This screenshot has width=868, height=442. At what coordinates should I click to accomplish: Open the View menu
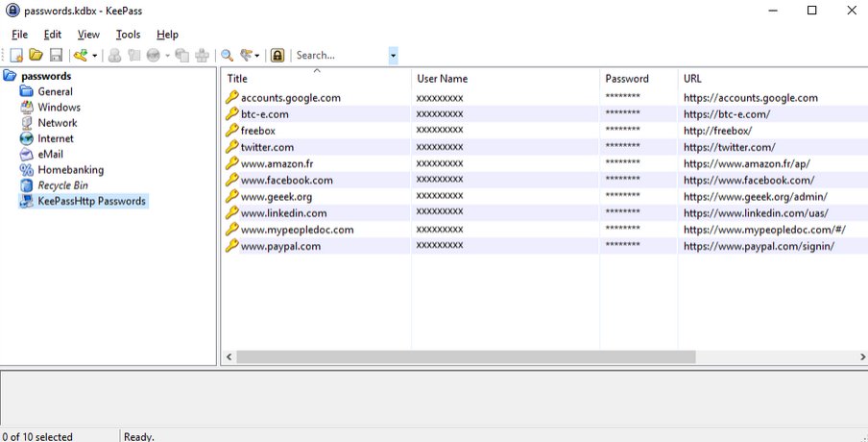click(88, 35)
